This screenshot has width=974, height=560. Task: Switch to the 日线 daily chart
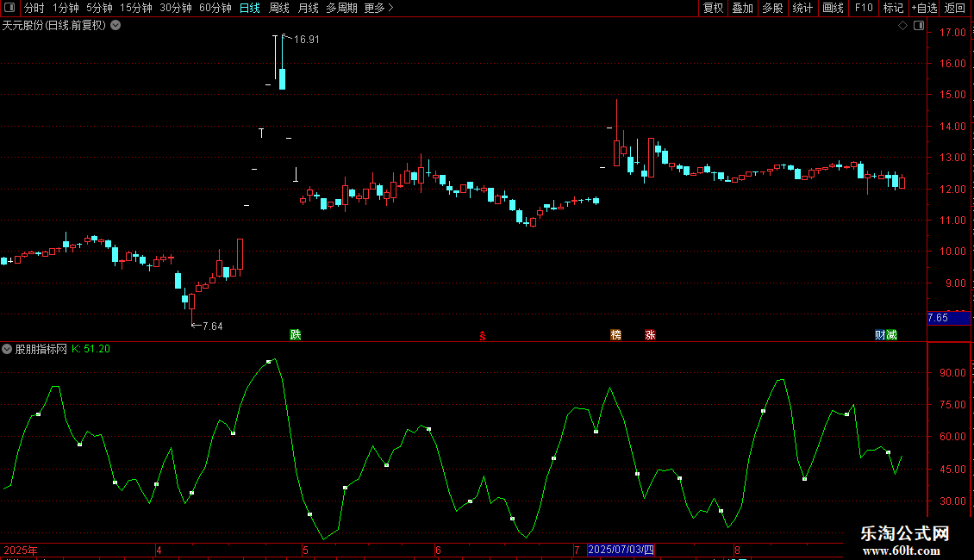click(250, 8)
